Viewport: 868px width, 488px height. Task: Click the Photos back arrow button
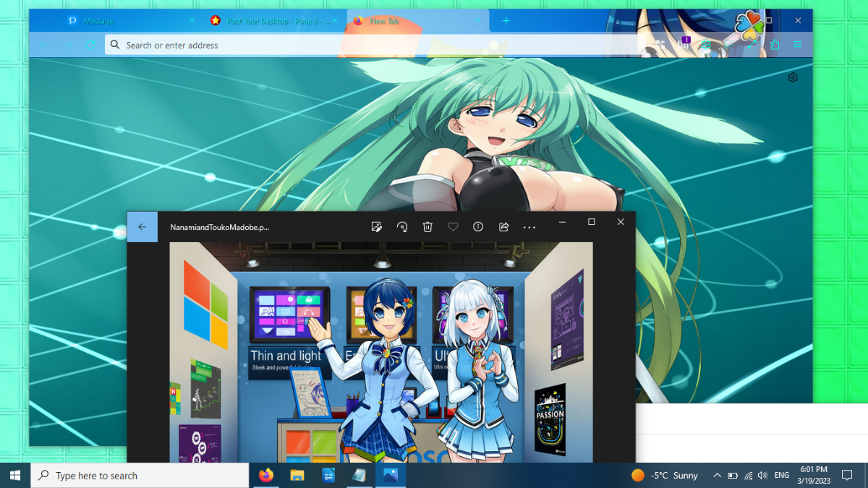tap(142, 227)
